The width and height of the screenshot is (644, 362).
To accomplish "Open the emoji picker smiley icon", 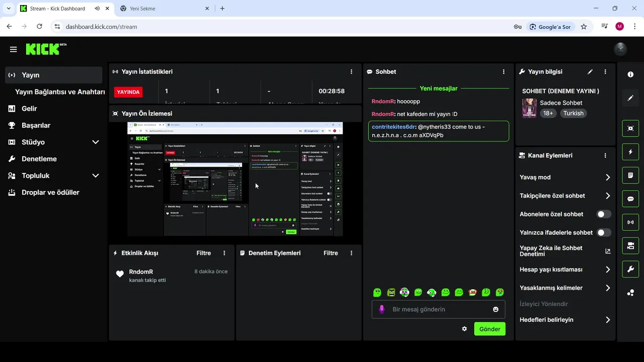I will [496, 309].
